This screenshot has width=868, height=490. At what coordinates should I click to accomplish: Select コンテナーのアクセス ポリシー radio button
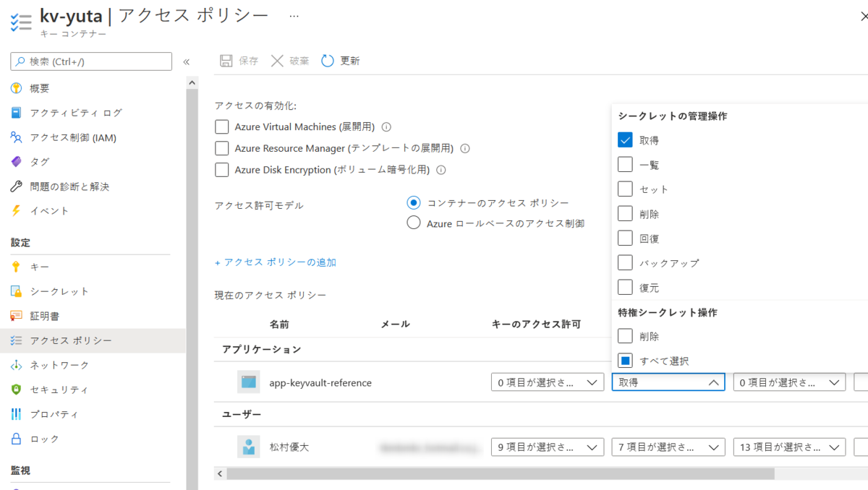[414, 203]
